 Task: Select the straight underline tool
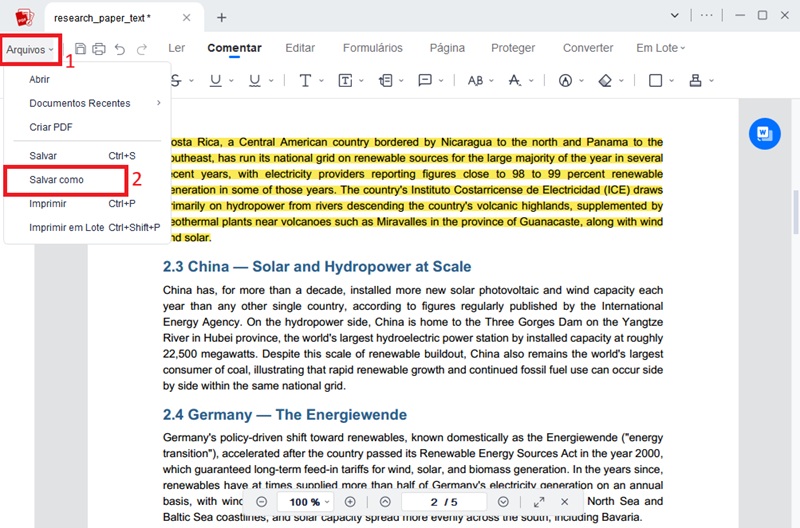coord(215,80)
